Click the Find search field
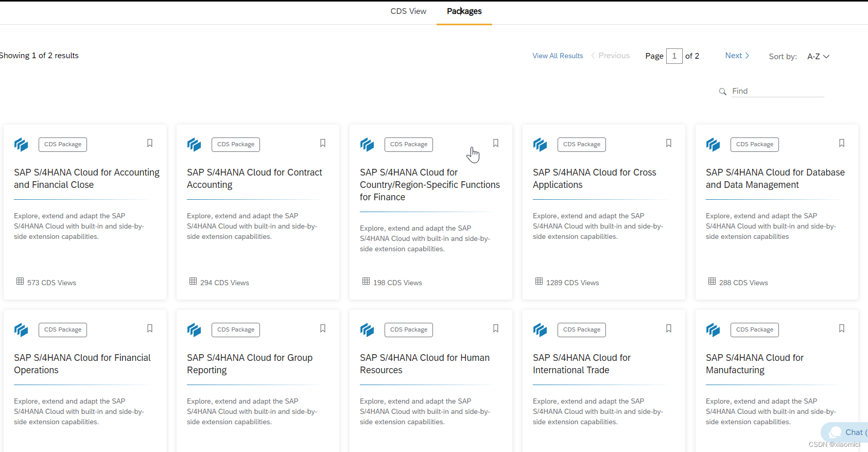868x452 pixels. pos(778,91)
